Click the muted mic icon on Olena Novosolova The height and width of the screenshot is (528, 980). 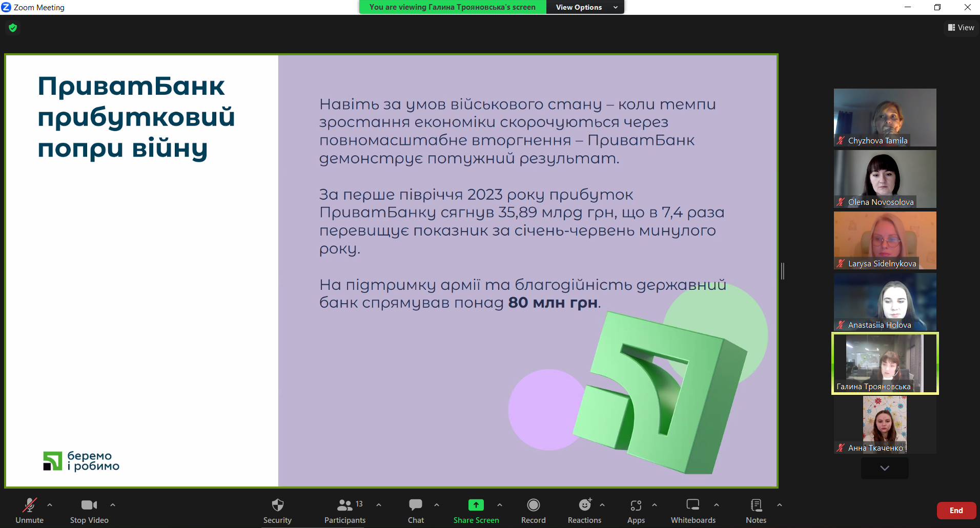pos(841,202)
